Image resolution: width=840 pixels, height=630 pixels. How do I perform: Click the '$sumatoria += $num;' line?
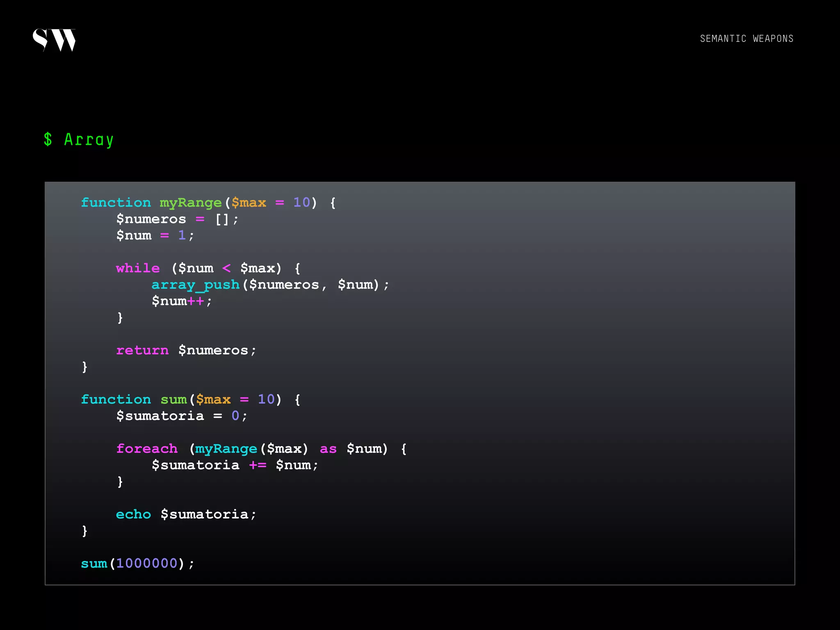(x=235, y=465)
